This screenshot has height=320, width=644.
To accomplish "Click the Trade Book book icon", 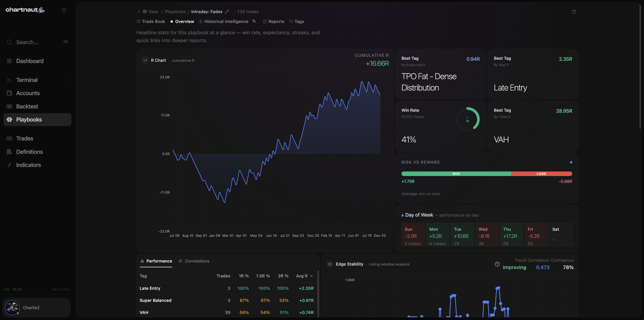I will (139, 21).
